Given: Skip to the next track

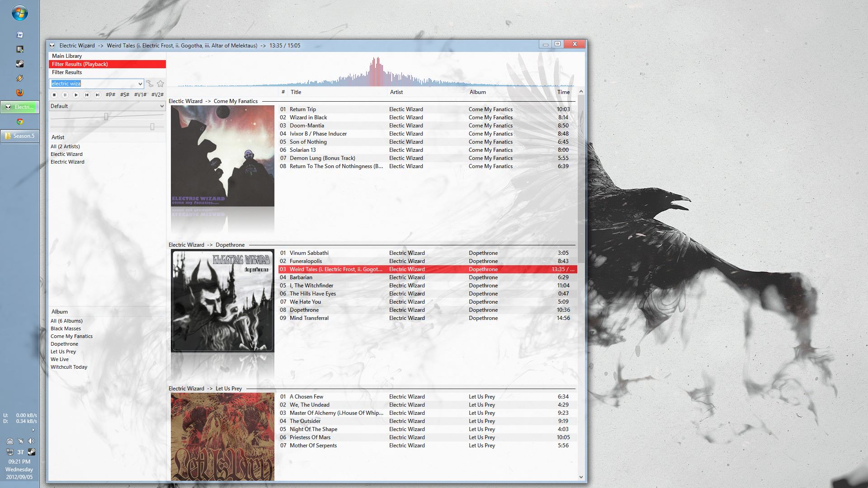Looking at the screenshot, I should pyautogui.click(x=98, y=95).
